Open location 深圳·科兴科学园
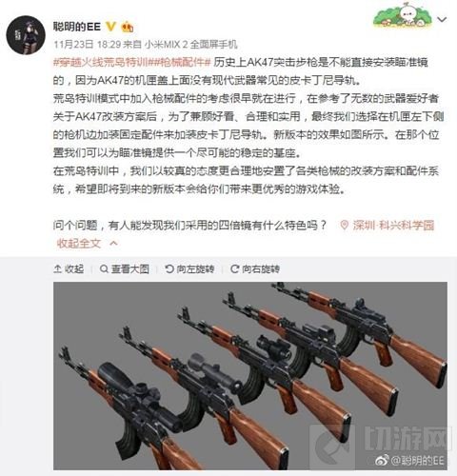The width and height of the screenshot is (457, 476). click(393, 226)
